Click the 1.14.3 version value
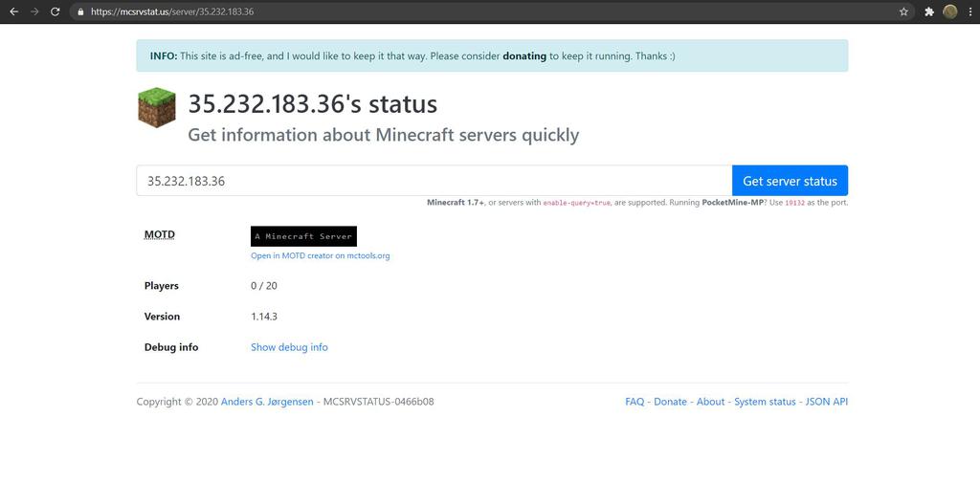980x504 pixels. (x=264, y=317)
